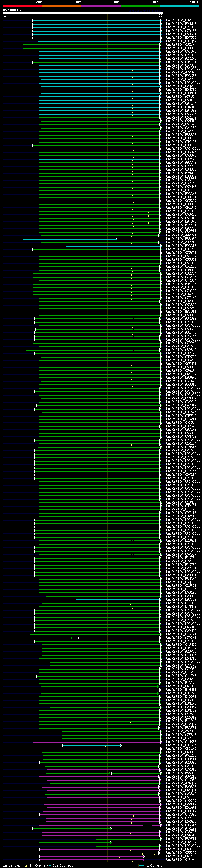
Task: Click the red ~20% identity legend segment
Action: (x=23, y=6)
